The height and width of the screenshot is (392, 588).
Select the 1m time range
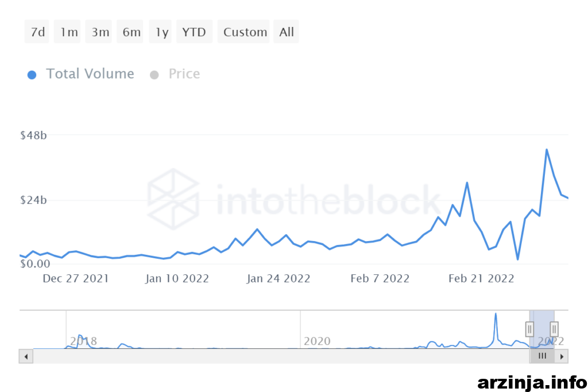point(67,32)
